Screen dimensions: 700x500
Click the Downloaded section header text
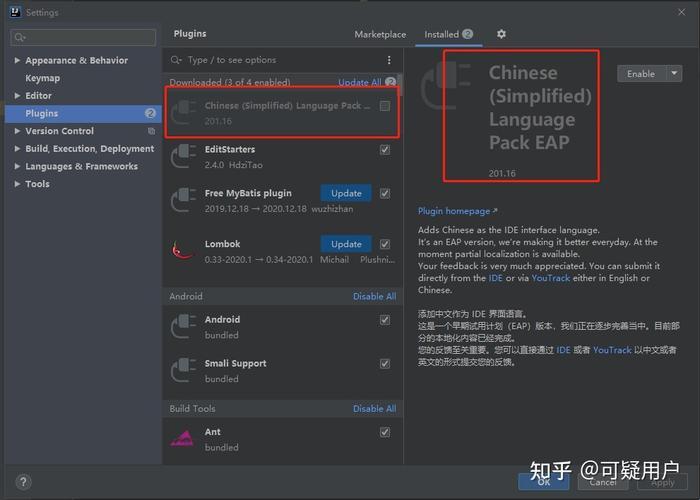click(229, 82)
